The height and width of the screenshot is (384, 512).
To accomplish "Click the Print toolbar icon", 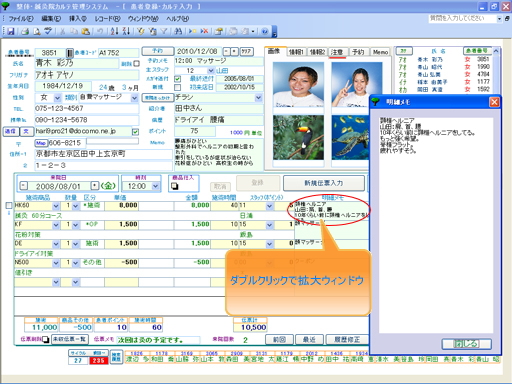I will point(25,31).
